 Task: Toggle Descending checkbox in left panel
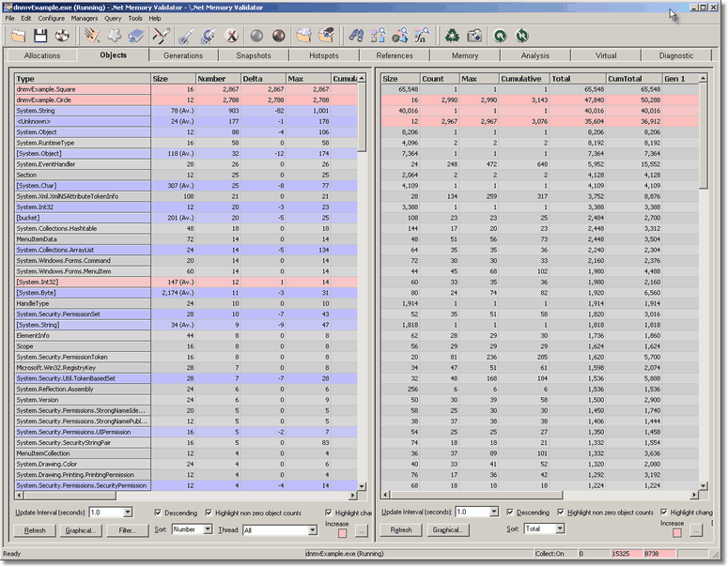158,513
